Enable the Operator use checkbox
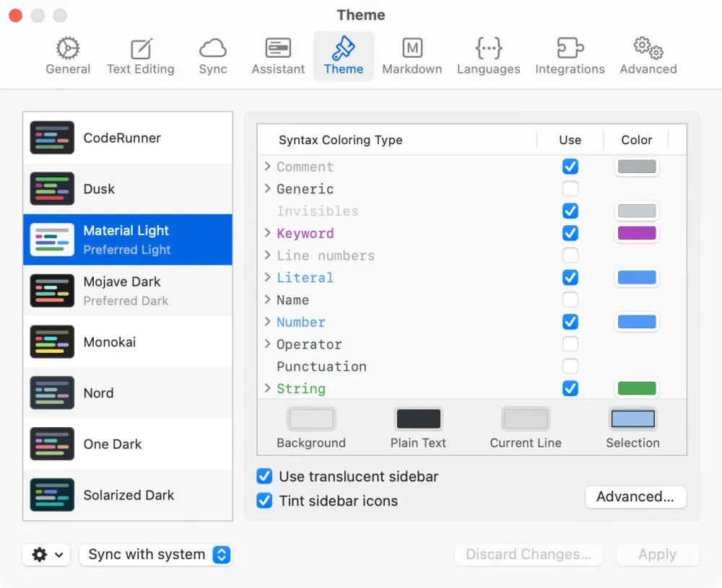Screen dimensions: 722x588 tap(570, 344)
